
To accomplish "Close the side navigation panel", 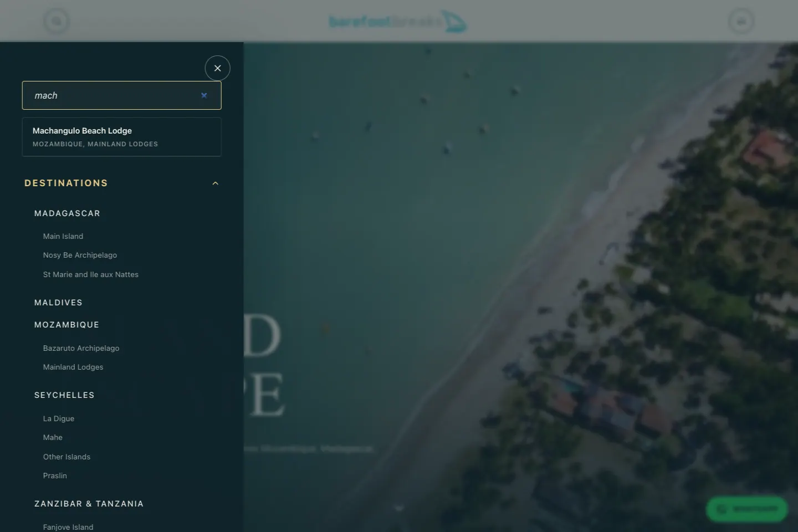I will pos(217,68).
